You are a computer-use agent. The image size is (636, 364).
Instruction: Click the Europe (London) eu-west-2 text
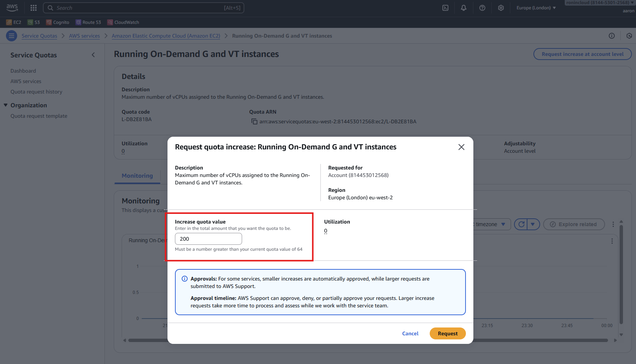(x=360, y=197)
